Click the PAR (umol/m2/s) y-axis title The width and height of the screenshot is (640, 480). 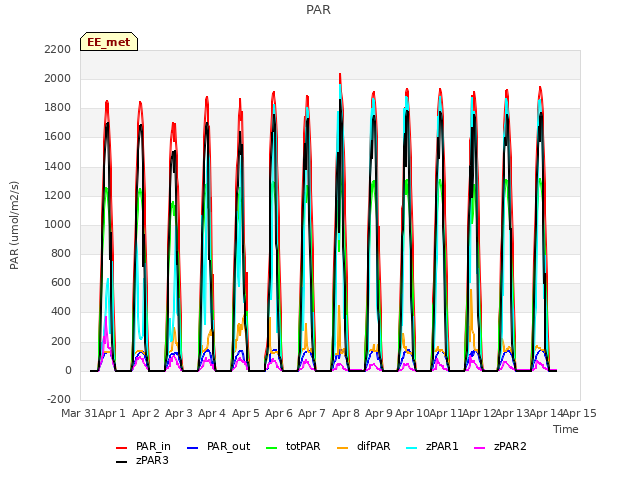point(14,225)
